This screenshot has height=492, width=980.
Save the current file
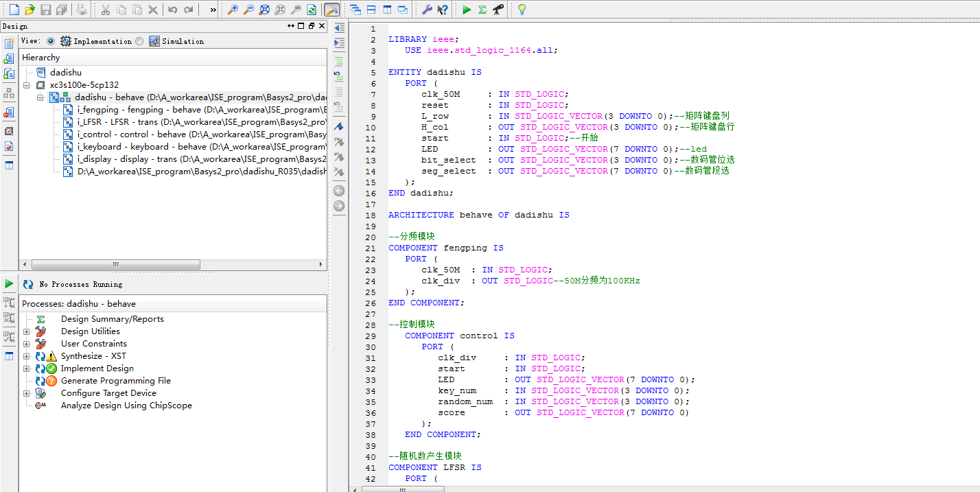pos(46,10)
